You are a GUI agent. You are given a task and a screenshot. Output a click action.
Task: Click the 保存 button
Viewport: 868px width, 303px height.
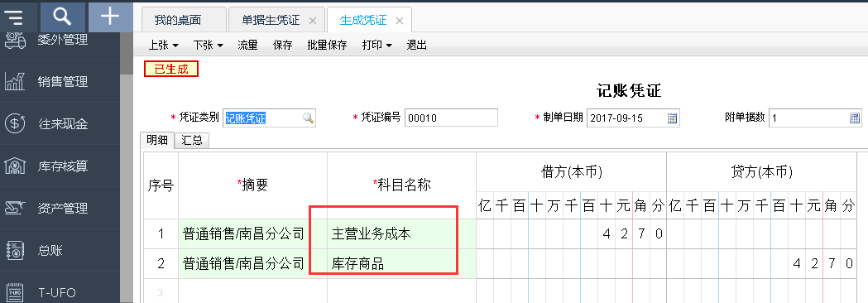click(x=282, y=46)
